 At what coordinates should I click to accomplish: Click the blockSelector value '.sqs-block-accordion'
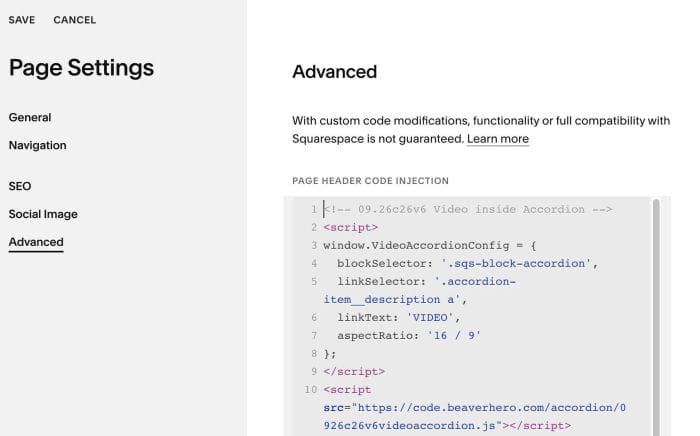pos(516,264)
